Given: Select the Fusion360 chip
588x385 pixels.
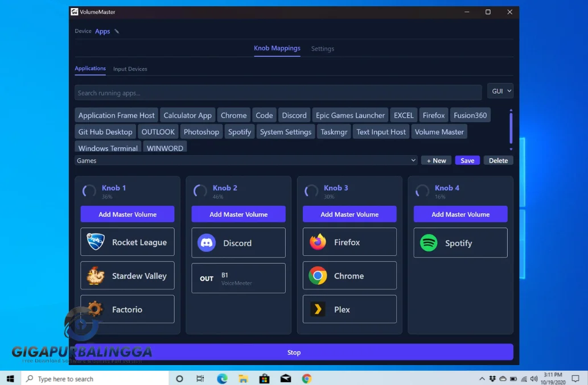Looking at the screenshot, I should tap(470, 115).
